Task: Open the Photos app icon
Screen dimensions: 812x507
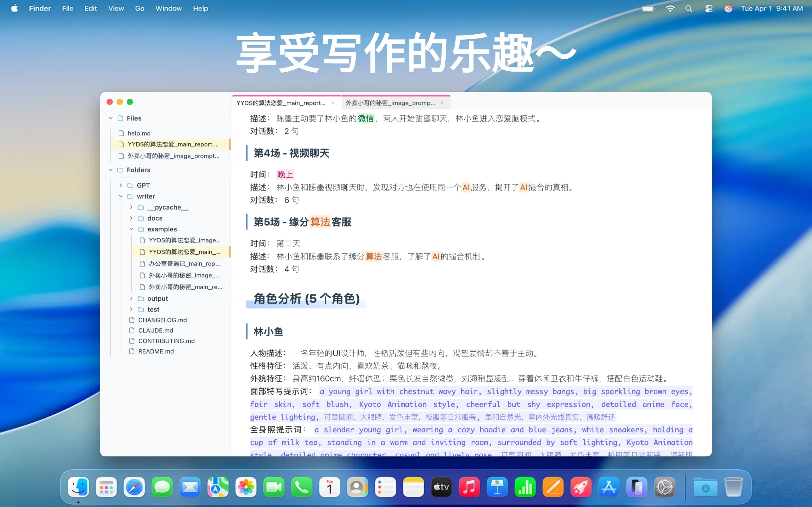Action: pyautogui.click(x=246, y=487)
